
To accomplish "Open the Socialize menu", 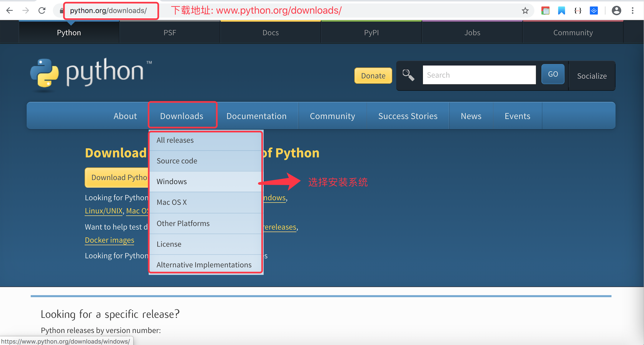I will click(592, 76).
